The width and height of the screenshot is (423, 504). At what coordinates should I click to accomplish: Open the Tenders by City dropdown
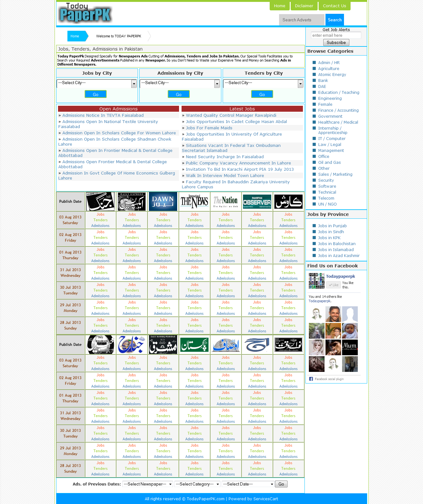(x=263, y=83)
